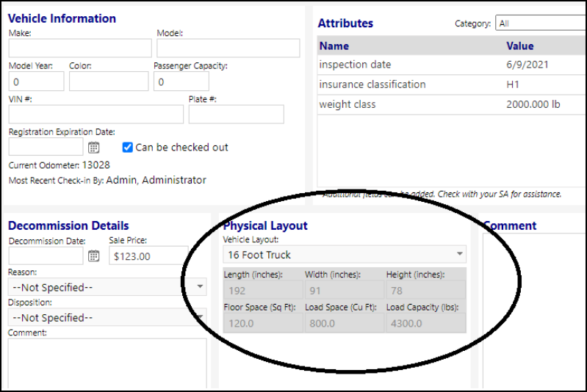The height and width of the screenshot is (392, 587).
Task: Click the Height (inches) field showing 78
Action: coord(426,290)
